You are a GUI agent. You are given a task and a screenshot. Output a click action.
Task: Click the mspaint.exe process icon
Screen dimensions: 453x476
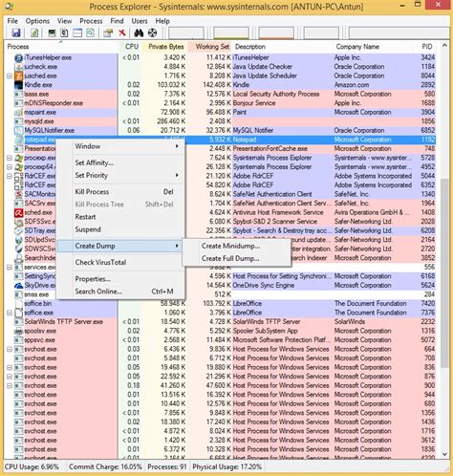(19, 113)
